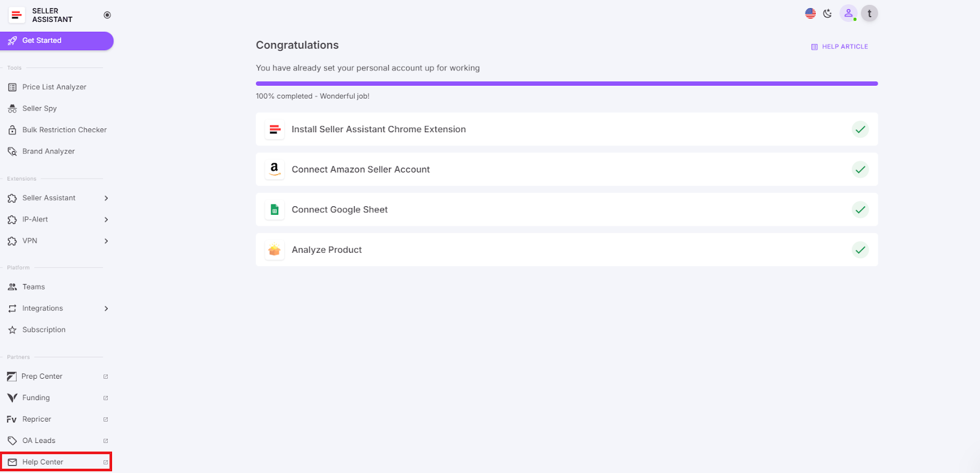The width and height of the screenshot is (980, 473).
Task: Expand the Seller Assistant extension submenu
Action: coord(106,198)
